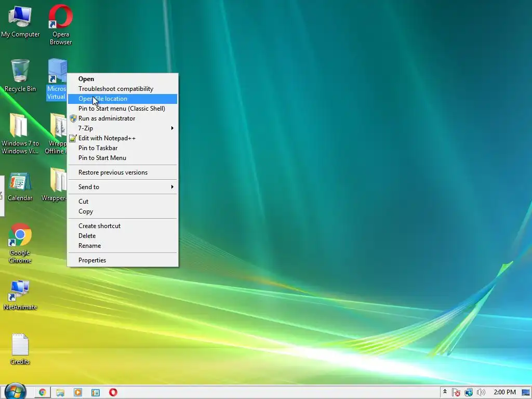Choose Delete in the context menu
The height and width of the screenshot is (399, 532).
(123, 236)
